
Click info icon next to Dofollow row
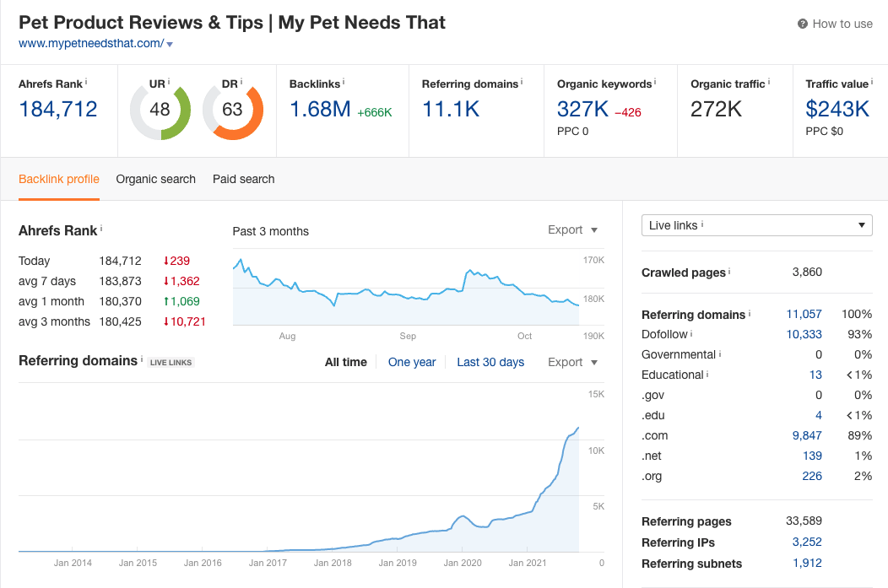[x=691, y=333]
